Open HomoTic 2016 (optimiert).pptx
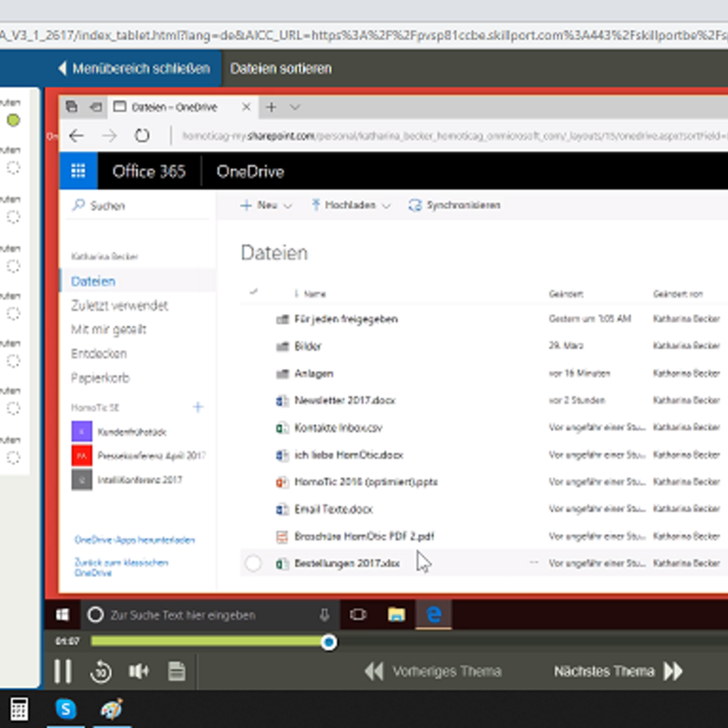This screenshot has width=728, height=728. click(366, 482)
